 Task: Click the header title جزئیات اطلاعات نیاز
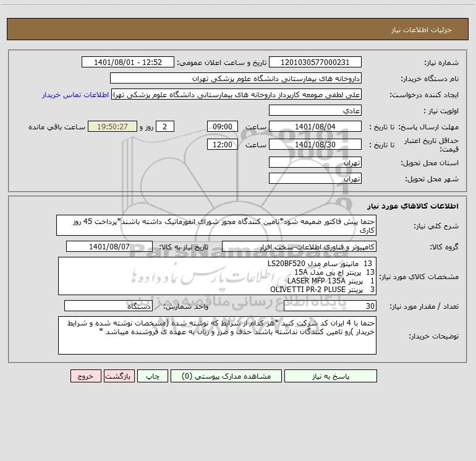point(422,30)
